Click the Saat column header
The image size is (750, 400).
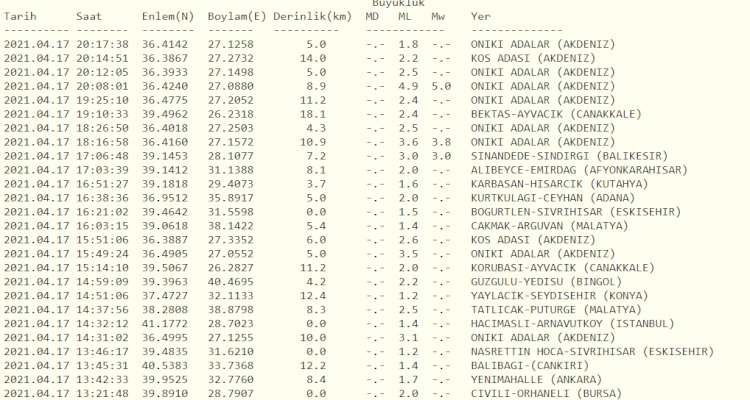(x=88, y=18)
